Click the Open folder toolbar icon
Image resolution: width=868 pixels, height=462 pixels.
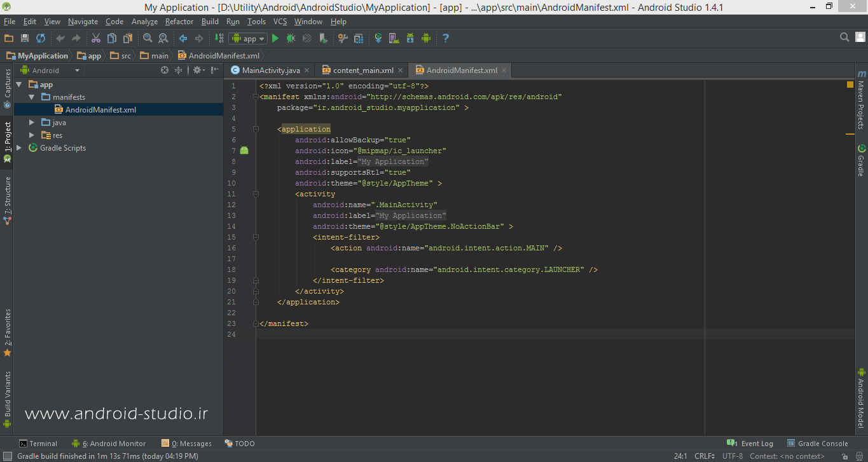coord(9,38)
